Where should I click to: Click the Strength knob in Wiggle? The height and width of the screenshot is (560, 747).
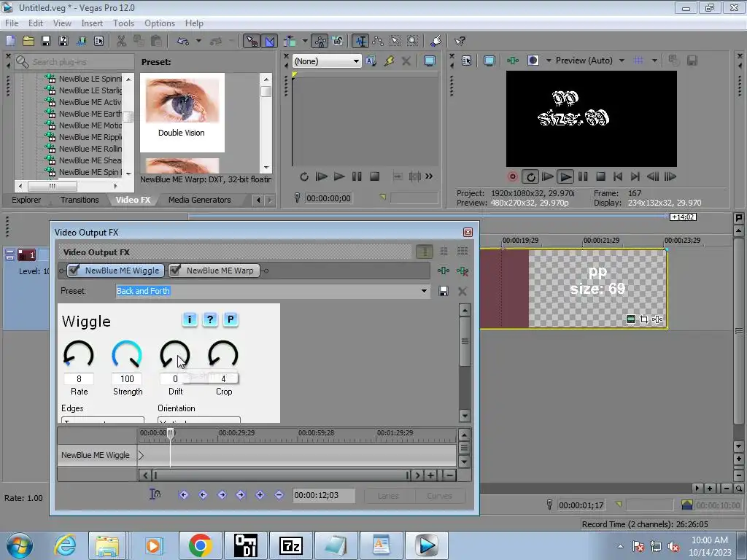point(127,354)
